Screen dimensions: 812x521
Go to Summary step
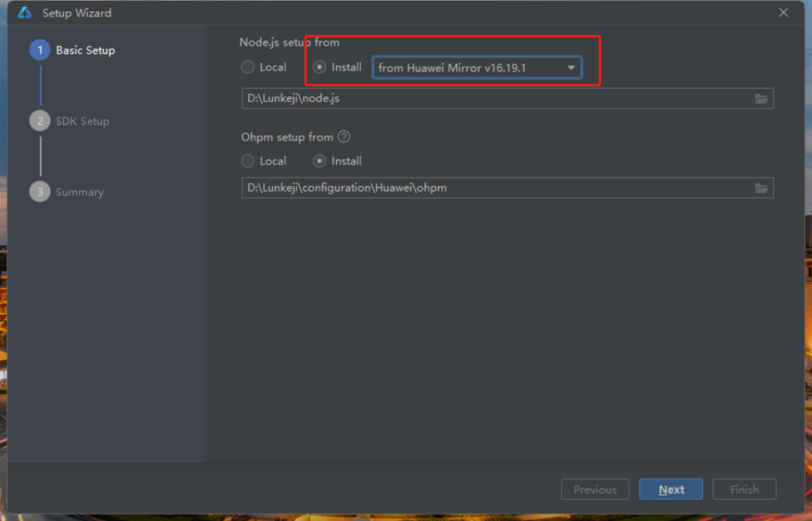(x=67, y=192)
